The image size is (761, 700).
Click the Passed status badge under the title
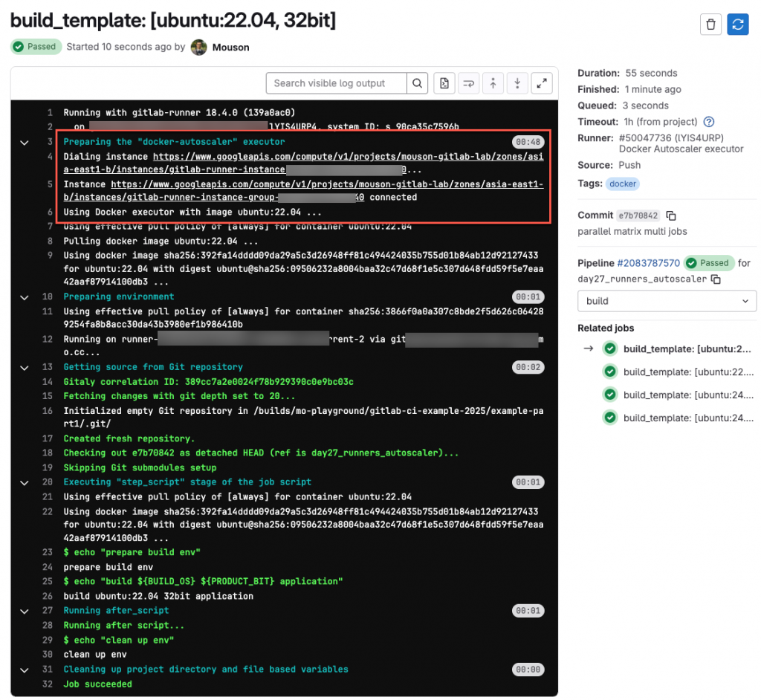(36, 47)
